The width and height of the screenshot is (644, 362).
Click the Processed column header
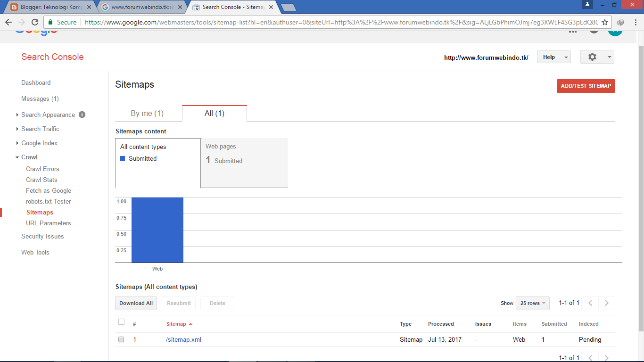(441, 324)
